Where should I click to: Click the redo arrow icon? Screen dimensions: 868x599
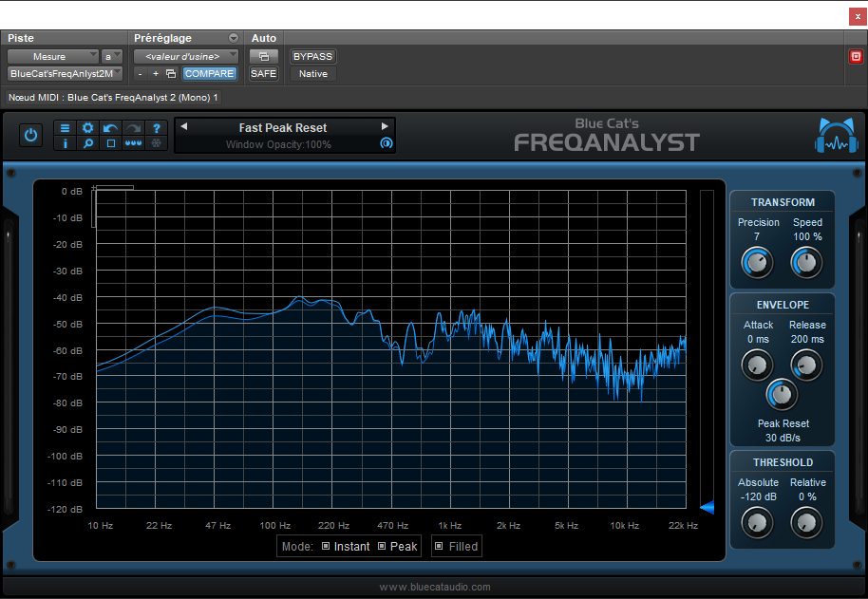pos(133,128)
